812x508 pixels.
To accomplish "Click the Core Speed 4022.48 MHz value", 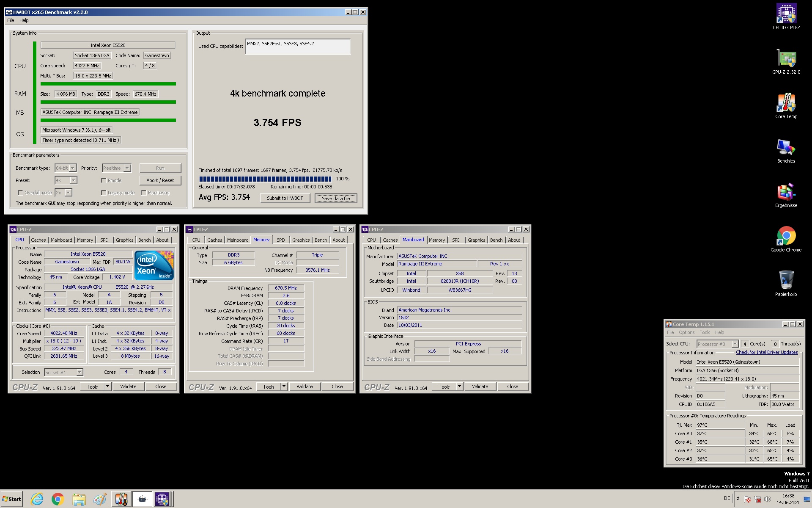I will pos(64,334).
